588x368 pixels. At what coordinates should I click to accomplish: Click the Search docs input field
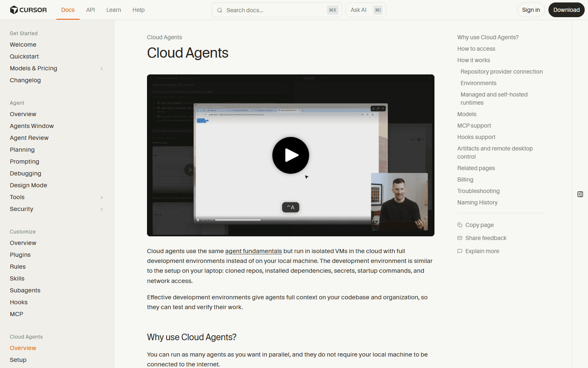(276, 10)
